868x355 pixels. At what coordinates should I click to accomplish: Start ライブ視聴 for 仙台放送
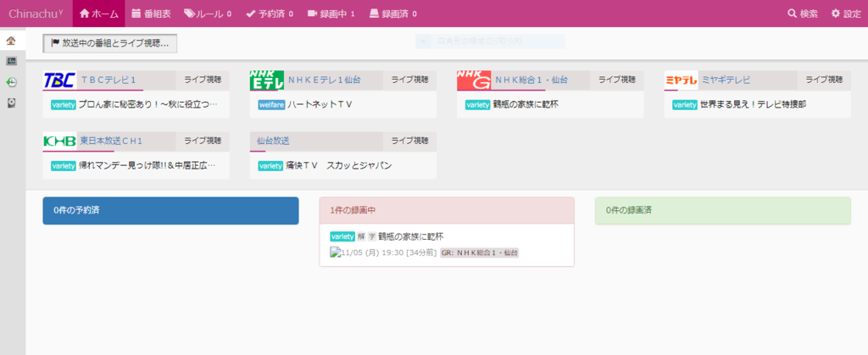[x=410, y=141]
